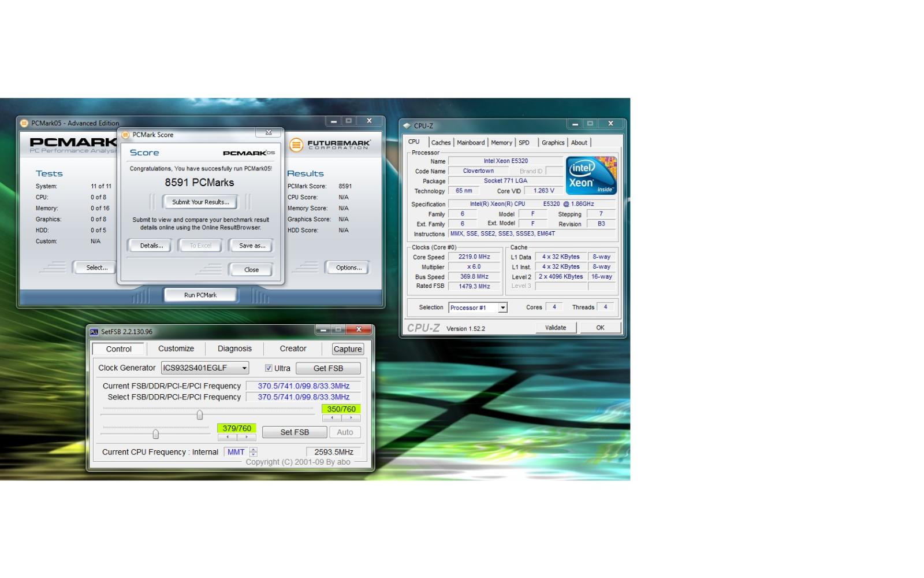Click the Get FSB button
Screen dimensions: 924x578
click(328, 368)
